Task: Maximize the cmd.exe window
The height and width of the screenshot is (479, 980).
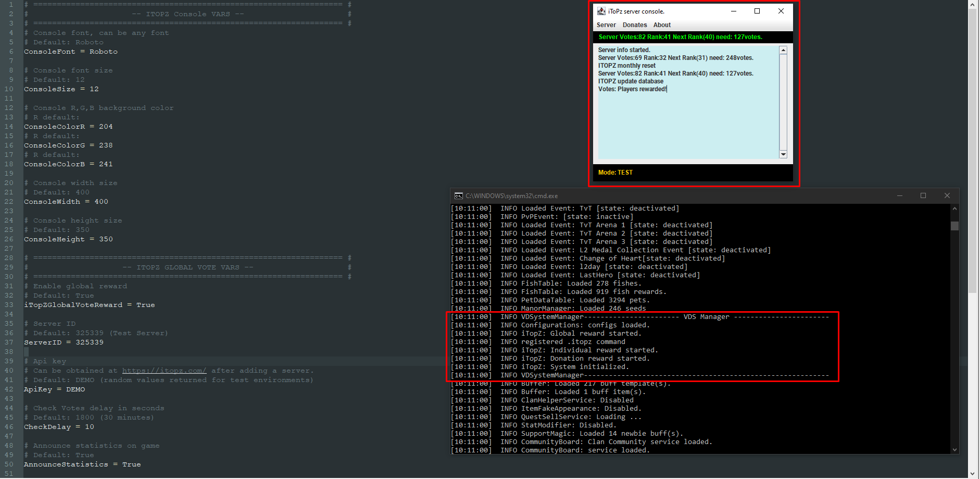Action: pos(923,196)
